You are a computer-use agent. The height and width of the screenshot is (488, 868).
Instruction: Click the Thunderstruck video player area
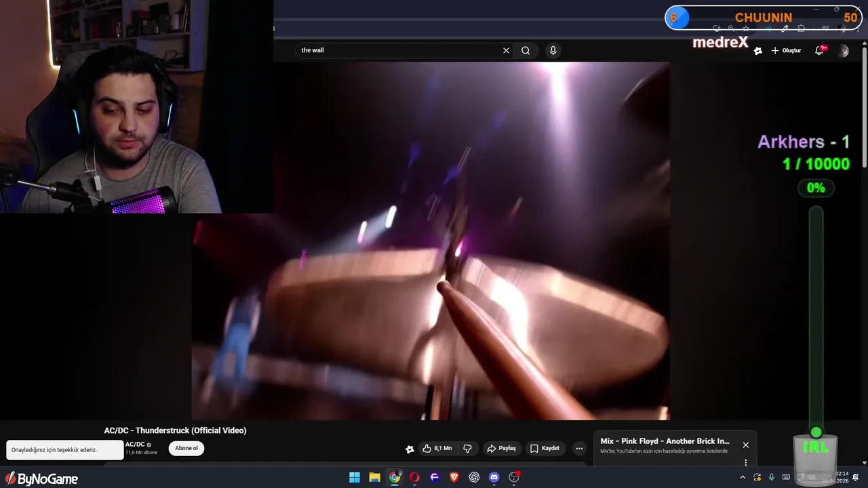point(431,241)
